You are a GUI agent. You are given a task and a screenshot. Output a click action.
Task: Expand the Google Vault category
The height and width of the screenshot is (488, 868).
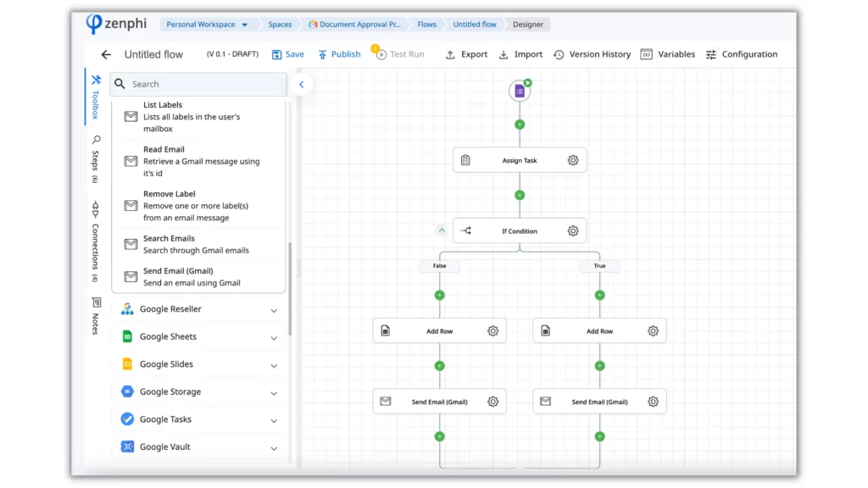tap(199, 446)
